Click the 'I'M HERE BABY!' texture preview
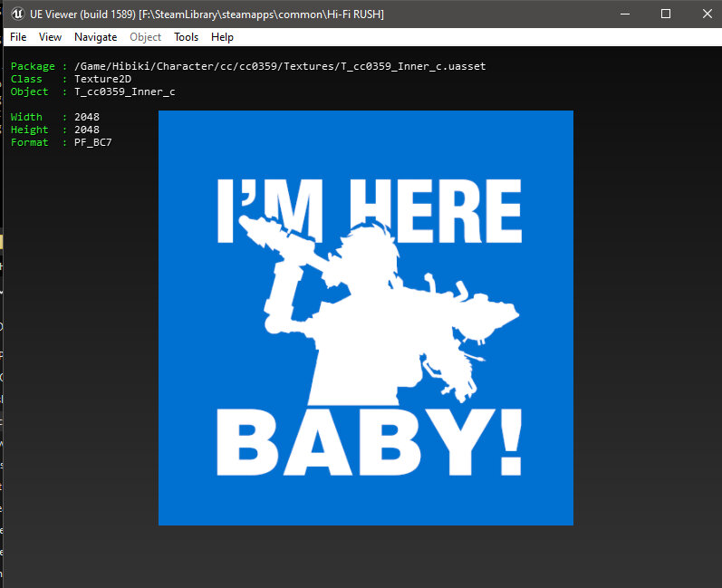 tap(366, 318)
